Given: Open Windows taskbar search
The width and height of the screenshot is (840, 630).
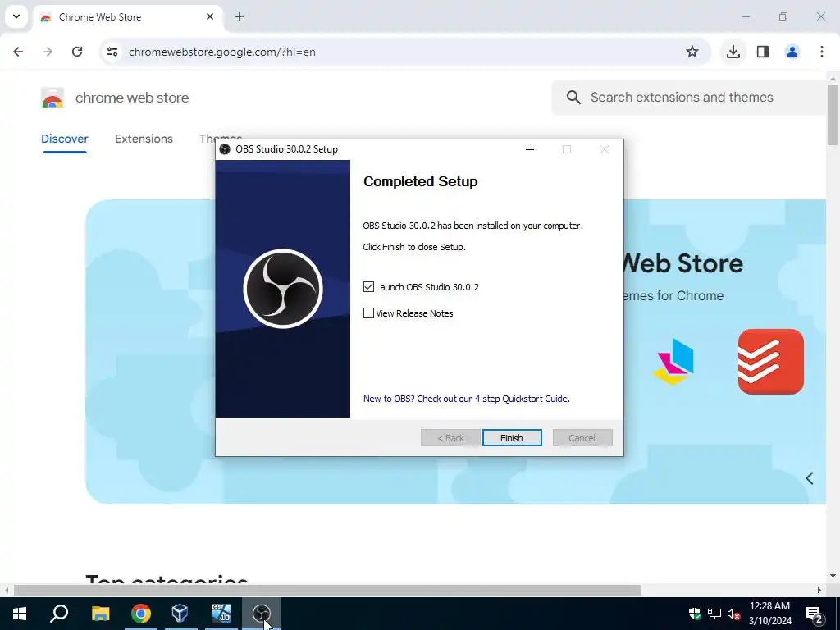Looking at the screenshot, I should pos(59,614).
